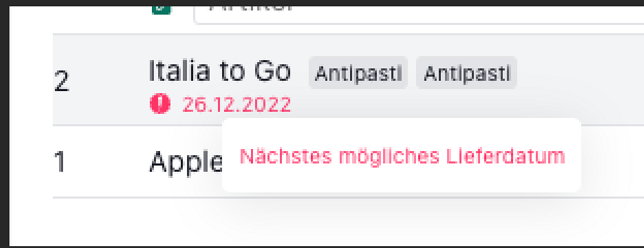Focus the partially visible Artikel input field
Viewport: 644px width, 248px height.
(x=419, y=15)
